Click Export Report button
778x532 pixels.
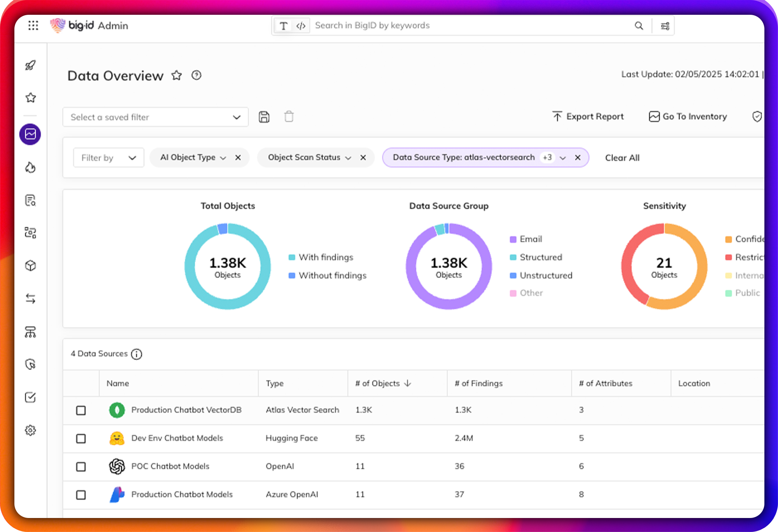click(x=588, y=117)
